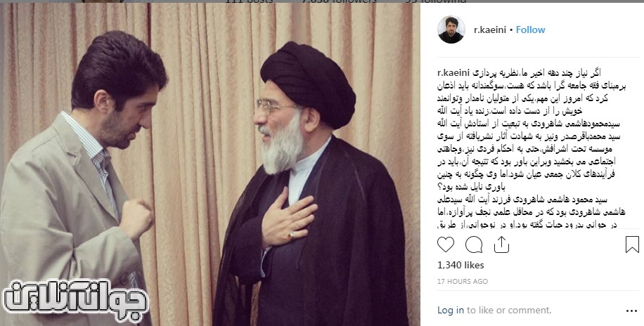Viewport: 644px width, 326px height.
Task: Click the bold r.kaeini username in the caption
Action: coord(453,73)
